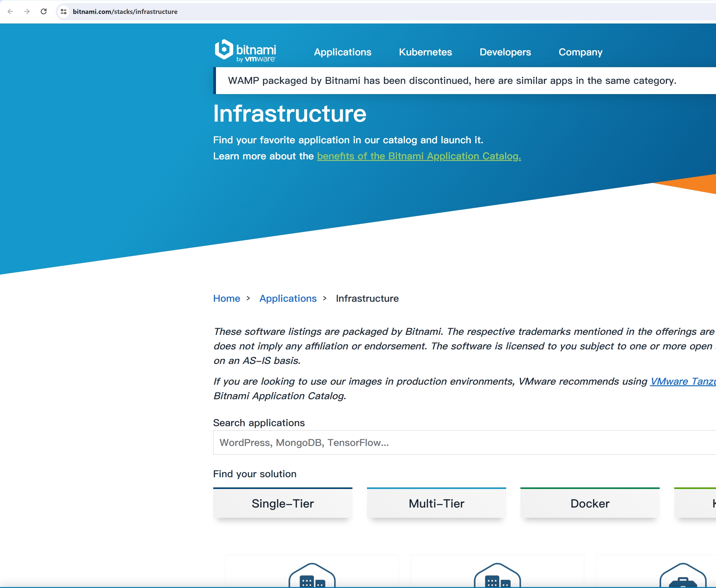This screenshot has height=588, width=716.
Task: Click the browser forward arrow
Action: 27,11
